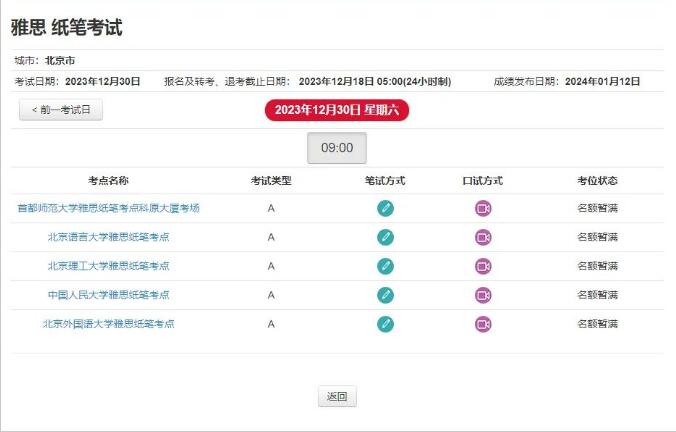
Task: Open 北京理工大学雅思纸笔考点 link
Action: click(108, 266)
